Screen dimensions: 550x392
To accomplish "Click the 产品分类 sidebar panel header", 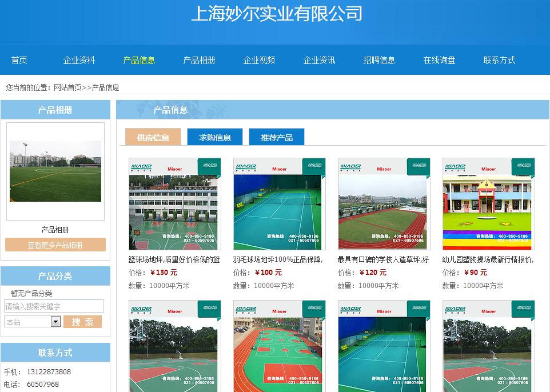I will pos(55,276).
